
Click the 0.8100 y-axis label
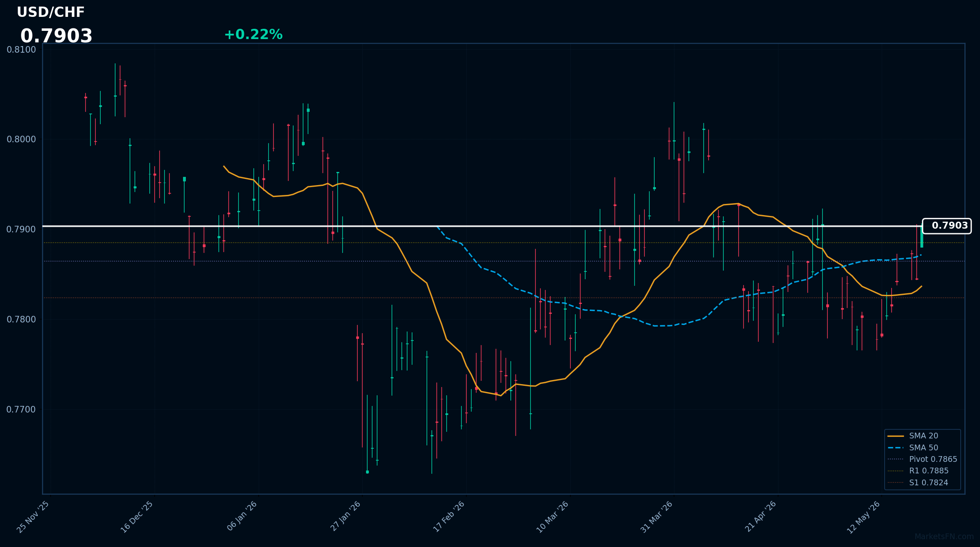point(21,50)
